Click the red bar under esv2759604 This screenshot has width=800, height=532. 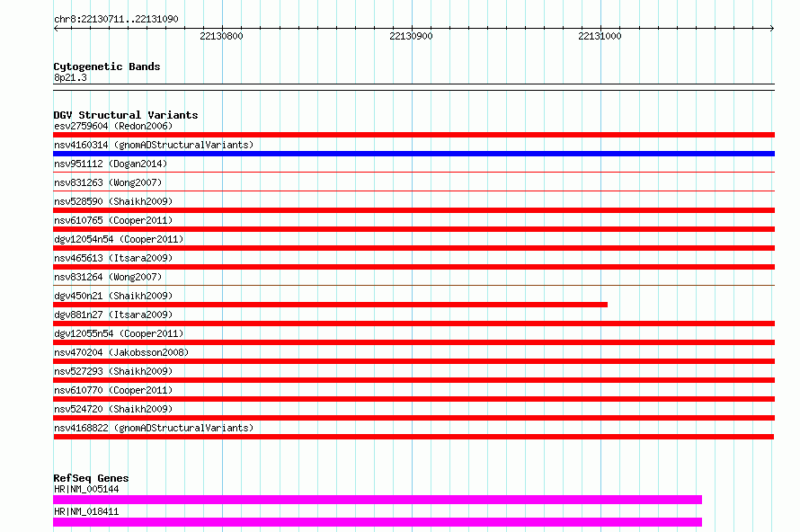(413, 135)
